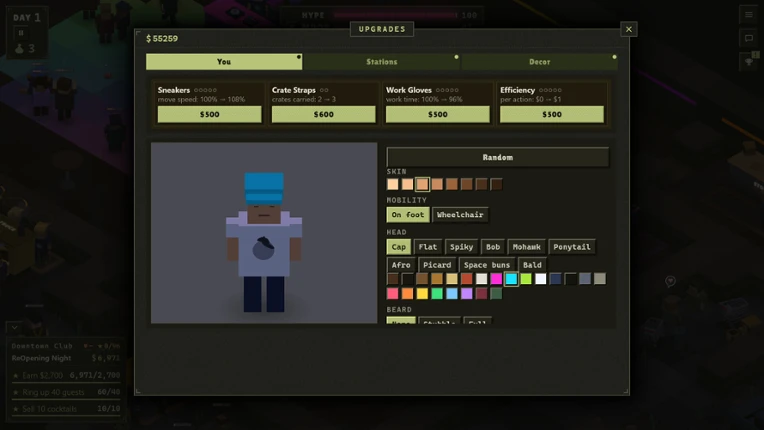Click the heart map marker icon
The height and width of the screenshot is (430, 764).
(x=670, y=281)
